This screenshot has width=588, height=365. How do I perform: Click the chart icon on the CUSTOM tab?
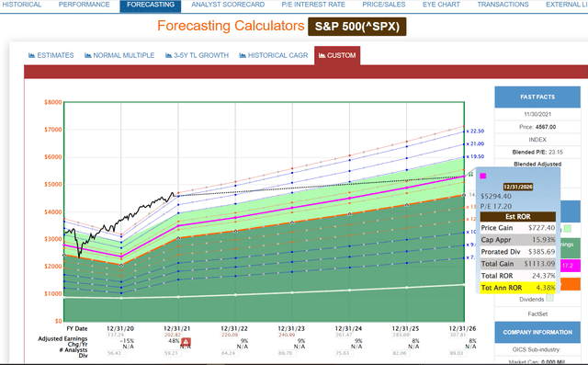[322, 55]
